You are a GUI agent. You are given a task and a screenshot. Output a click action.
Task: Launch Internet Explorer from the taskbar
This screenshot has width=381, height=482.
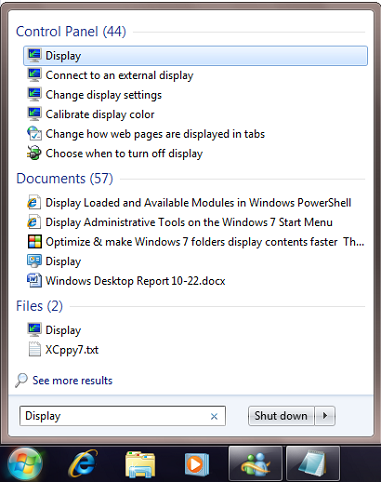point(83,464)
